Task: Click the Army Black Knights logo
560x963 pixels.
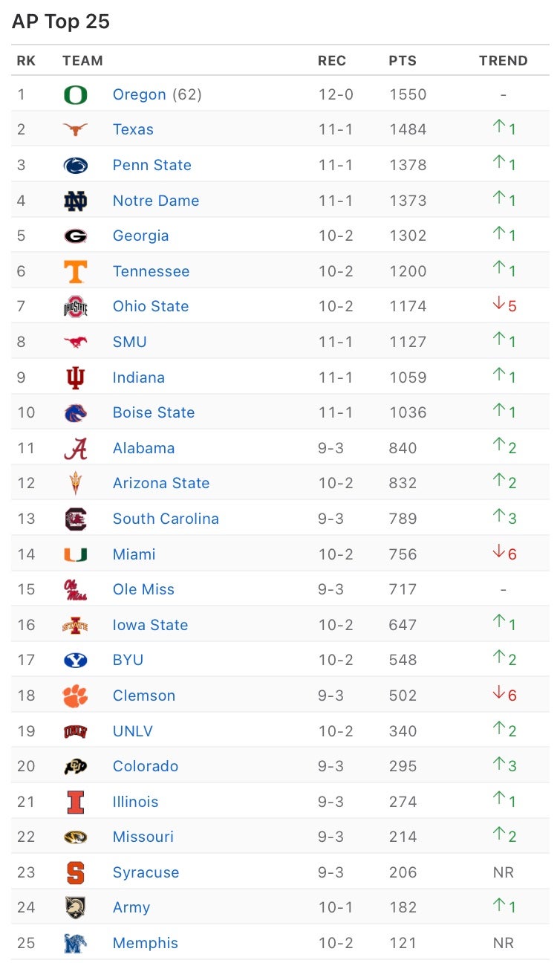Action: pyautogui.click(x=75, y=907)
